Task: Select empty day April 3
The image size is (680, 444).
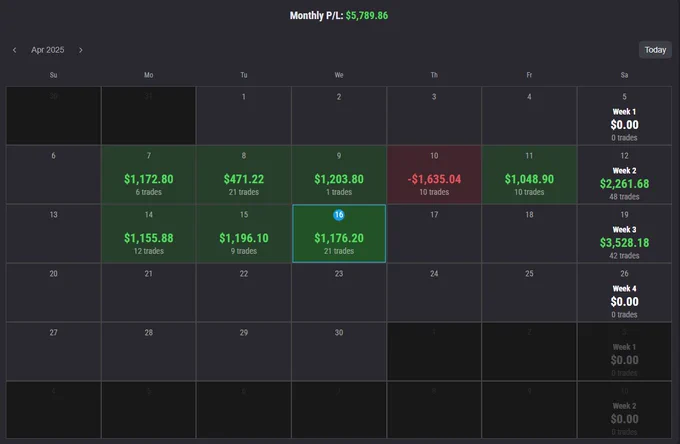Action: (x=434, y=115)
